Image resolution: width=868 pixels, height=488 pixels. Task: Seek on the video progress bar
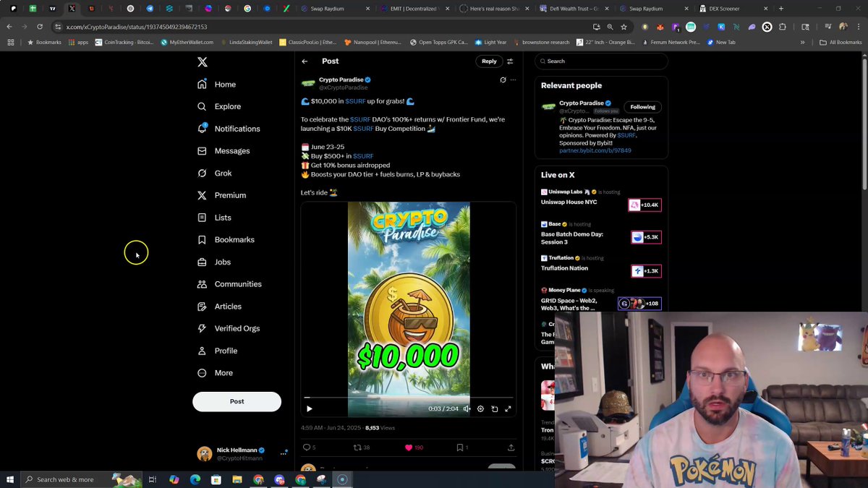tap(408, 397)
